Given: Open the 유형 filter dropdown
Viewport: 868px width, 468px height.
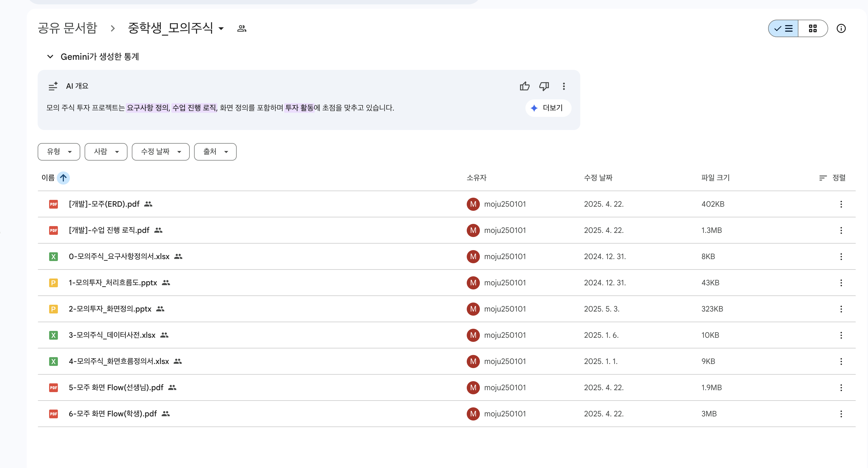Looking at the screenshot, I should 59,152.
